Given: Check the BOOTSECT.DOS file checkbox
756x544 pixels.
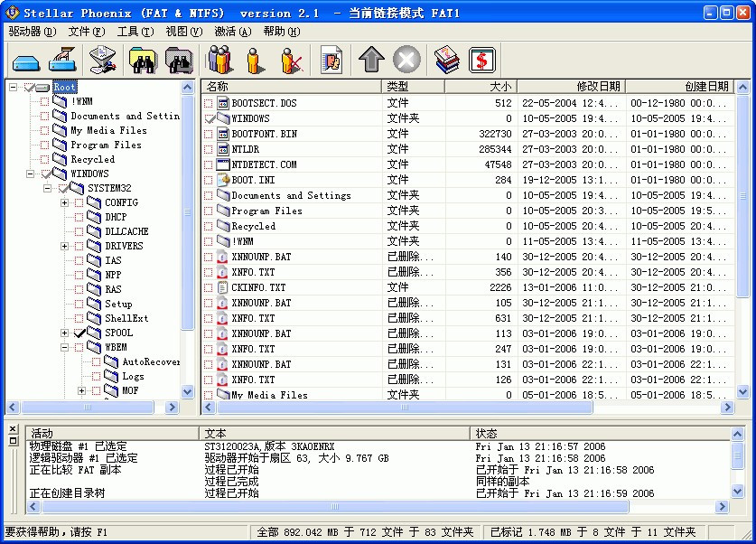Looking at the screenshot, I should point(209,103).
